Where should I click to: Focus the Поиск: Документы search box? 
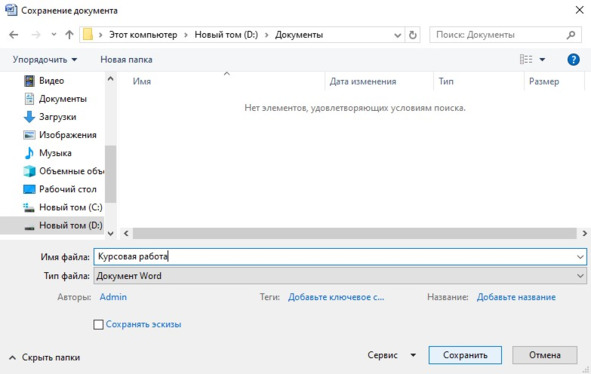pyautogui.click(x=504, y=35)
